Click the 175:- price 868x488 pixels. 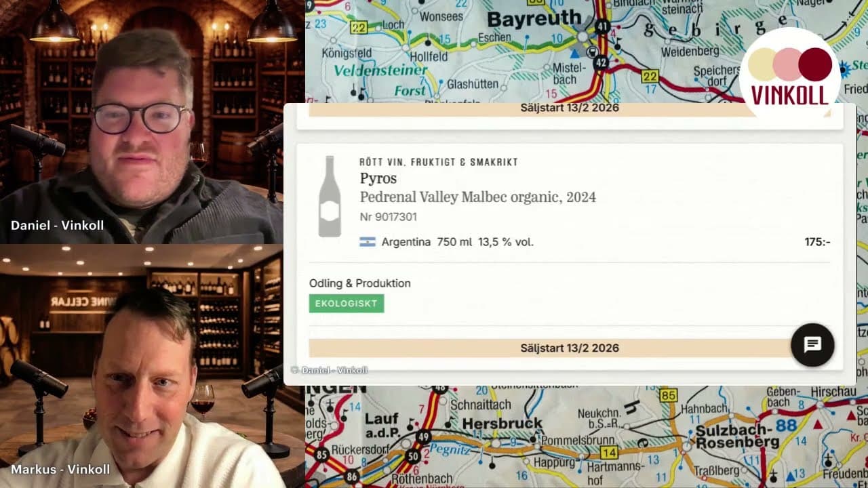817,242
